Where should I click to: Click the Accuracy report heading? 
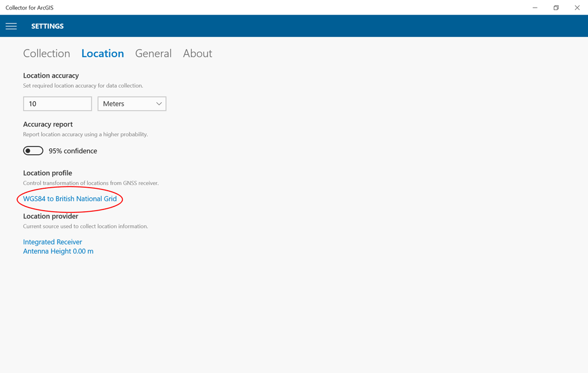point(48,124)
